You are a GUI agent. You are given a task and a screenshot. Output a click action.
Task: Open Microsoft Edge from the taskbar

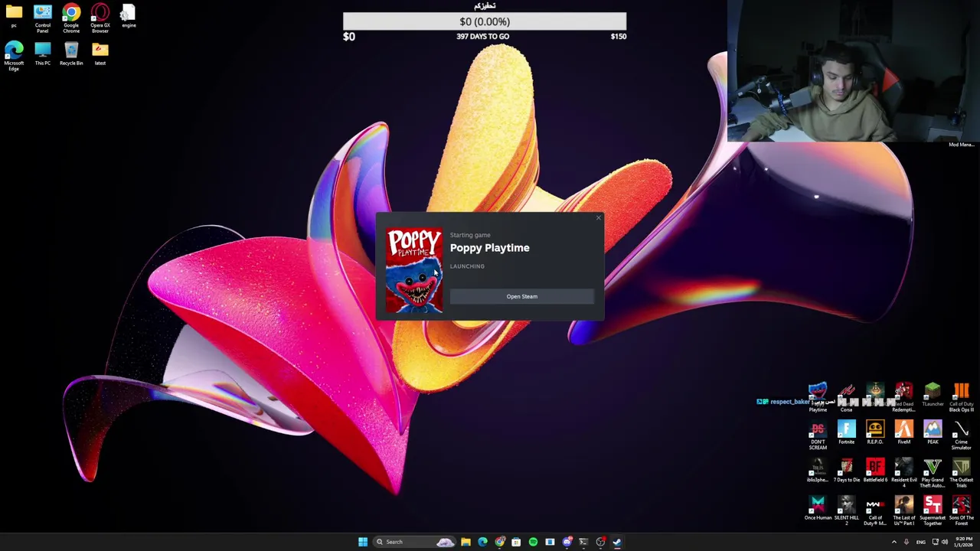[482, 542]
